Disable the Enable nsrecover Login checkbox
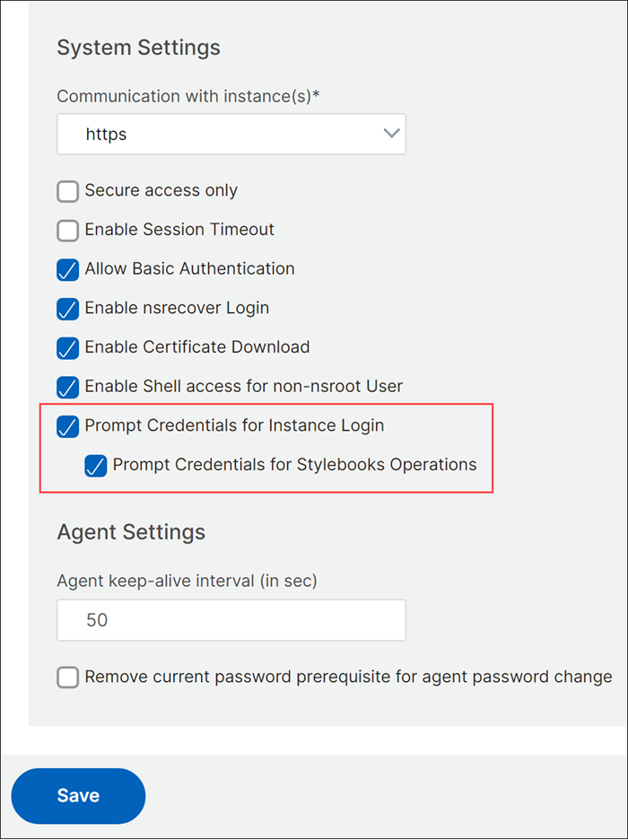628x840 pixels. [x=68, y=309]
